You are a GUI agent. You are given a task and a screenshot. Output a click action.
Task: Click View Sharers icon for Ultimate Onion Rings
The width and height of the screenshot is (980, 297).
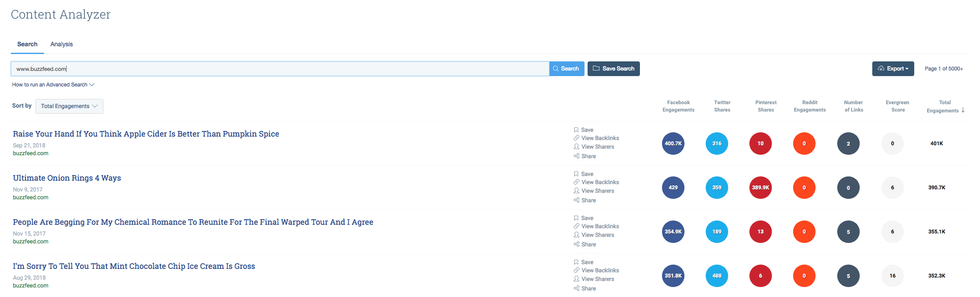point(576,191)
